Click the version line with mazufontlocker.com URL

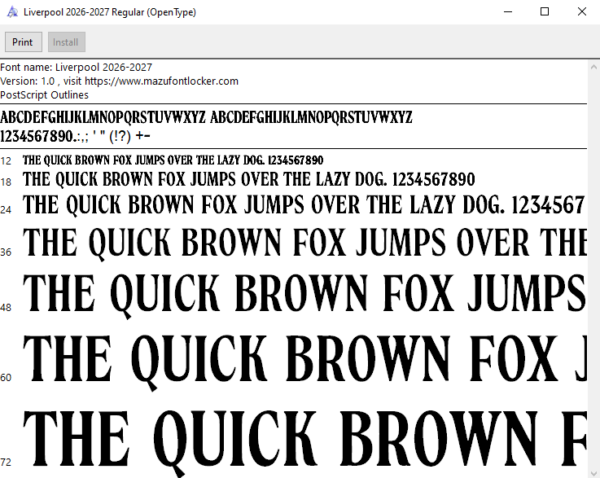[119, 81]
